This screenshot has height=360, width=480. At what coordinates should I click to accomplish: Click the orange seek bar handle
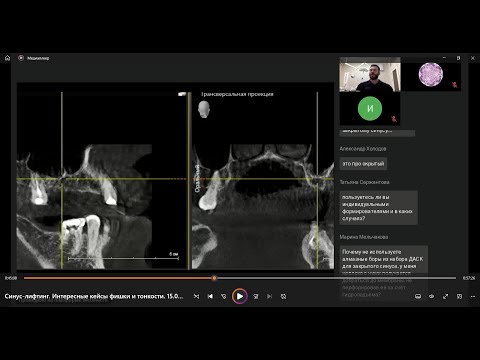click(214, 278)
